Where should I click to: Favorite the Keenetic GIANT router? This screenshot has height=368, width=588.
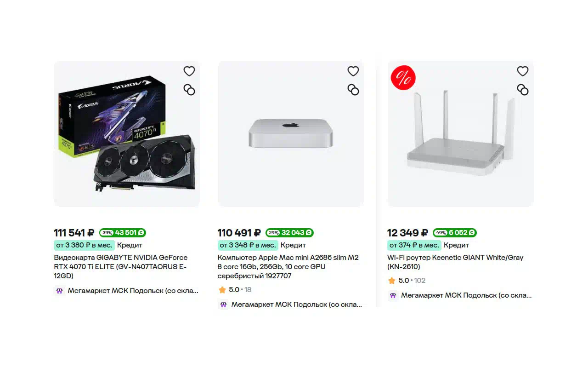pos(523,71)
